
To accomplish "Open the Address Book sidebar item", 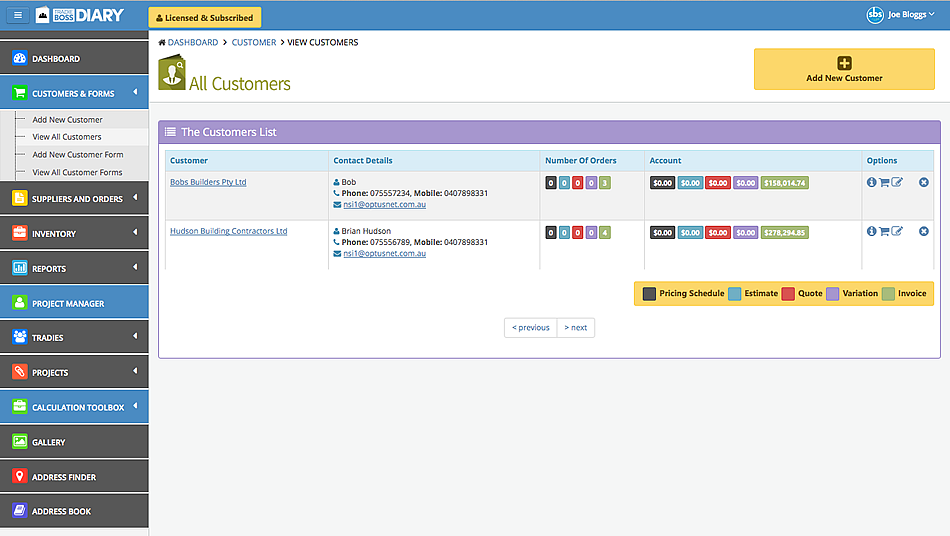I will click(74, 511).
